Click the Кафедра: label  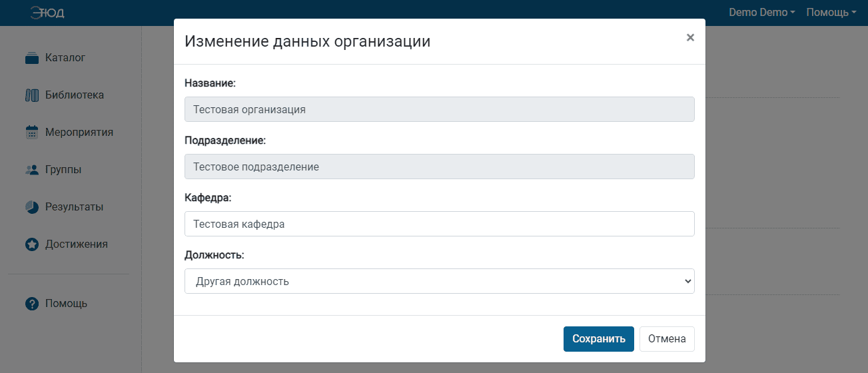[x=208, y=198]
